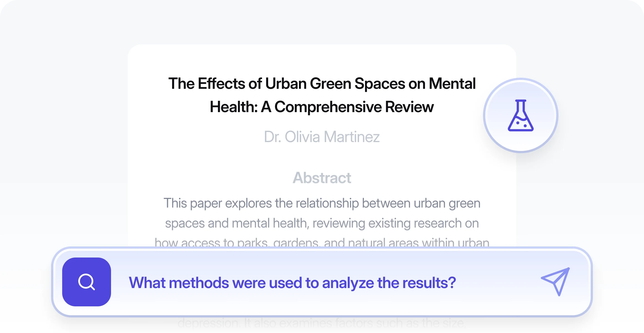This screenshot has width=644, height=333.
Task: Click the line "spaces and mental health, reviewing"
Action: (322, 223)
